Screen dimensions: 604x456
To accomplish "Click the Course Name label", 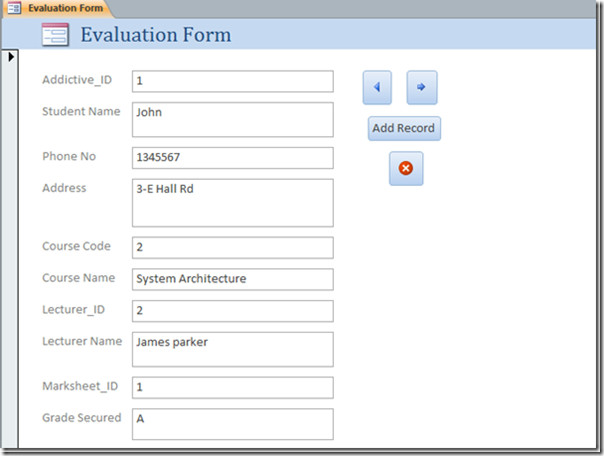I will (79, 278).
